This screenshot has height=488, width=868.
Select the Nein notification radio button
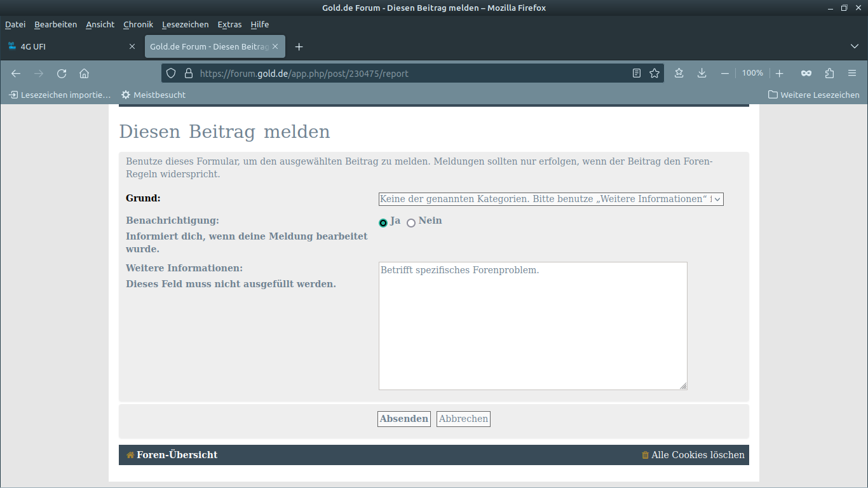[411, 223]
